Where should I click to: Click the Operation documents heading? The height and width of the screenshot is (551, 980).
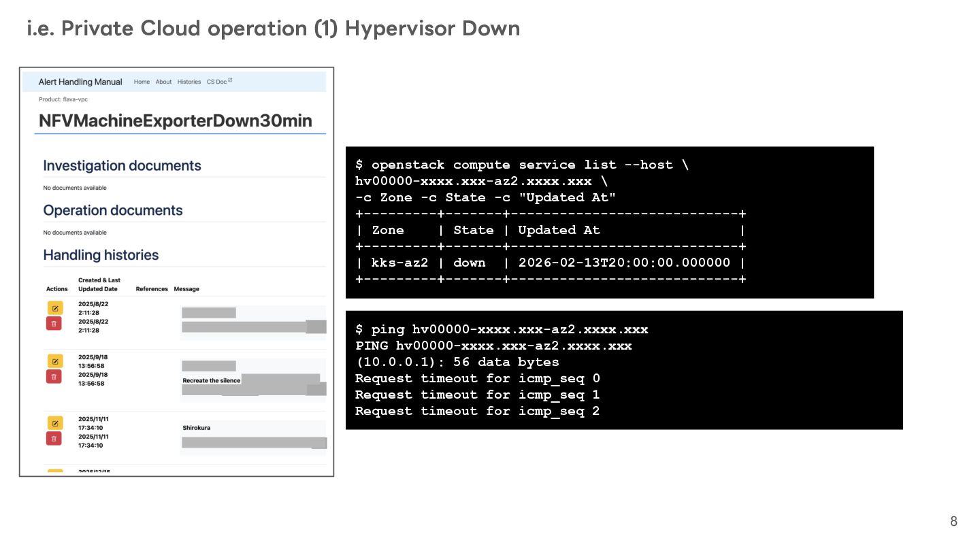click(113, 210)
